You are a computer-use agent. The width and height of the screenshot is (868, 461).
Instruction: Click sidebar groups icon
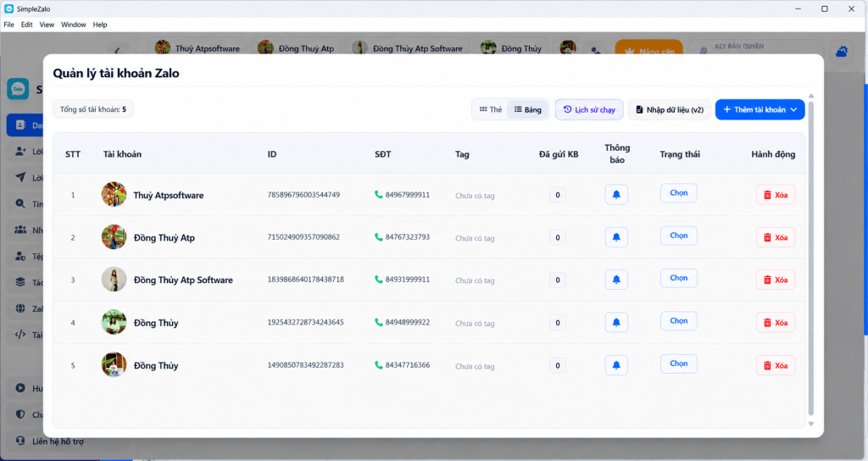[x=20, y=229]
